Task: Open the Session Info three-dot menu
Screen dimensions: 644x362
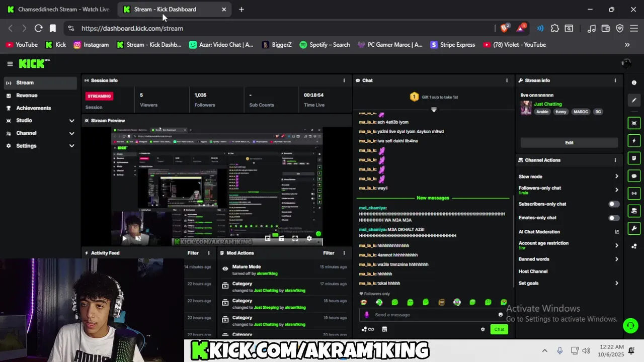Action: (344, 80)
